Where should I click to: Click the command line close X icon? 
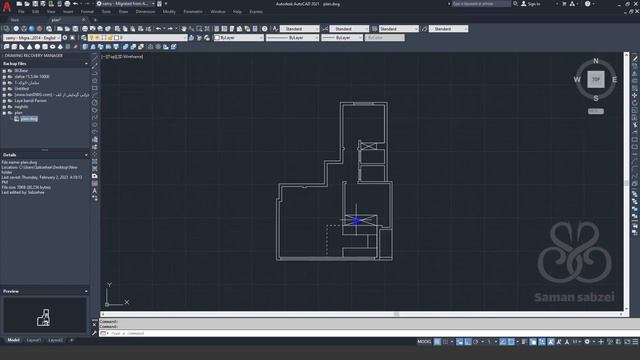[95, 324]
